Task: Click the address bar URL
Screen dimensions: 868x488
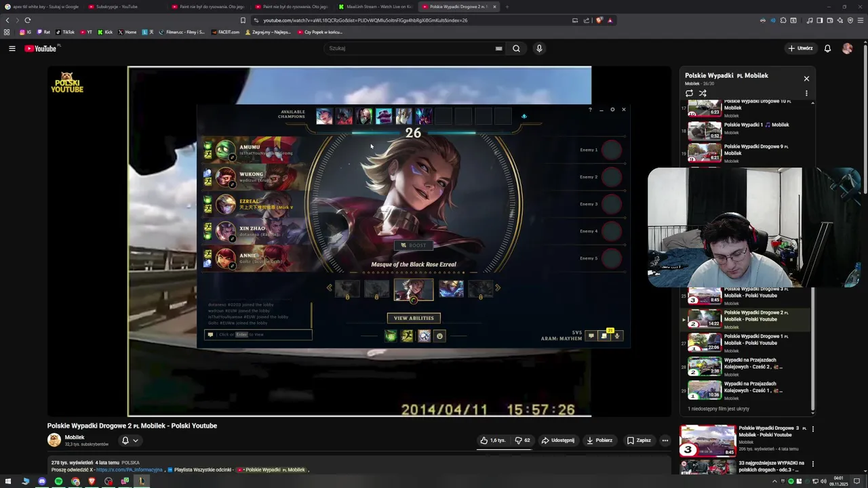Action: (365, 20)
